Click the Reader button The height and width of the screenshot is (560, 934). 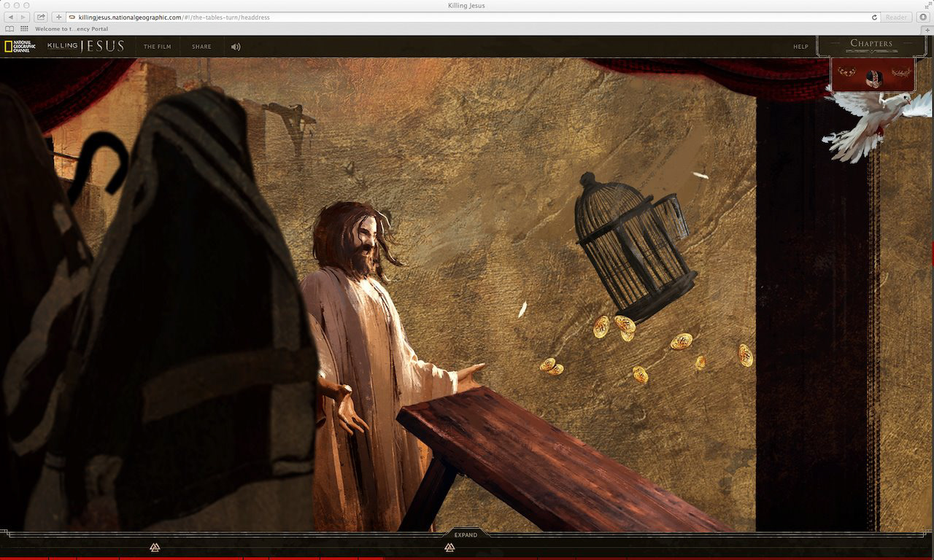point(896,17)
